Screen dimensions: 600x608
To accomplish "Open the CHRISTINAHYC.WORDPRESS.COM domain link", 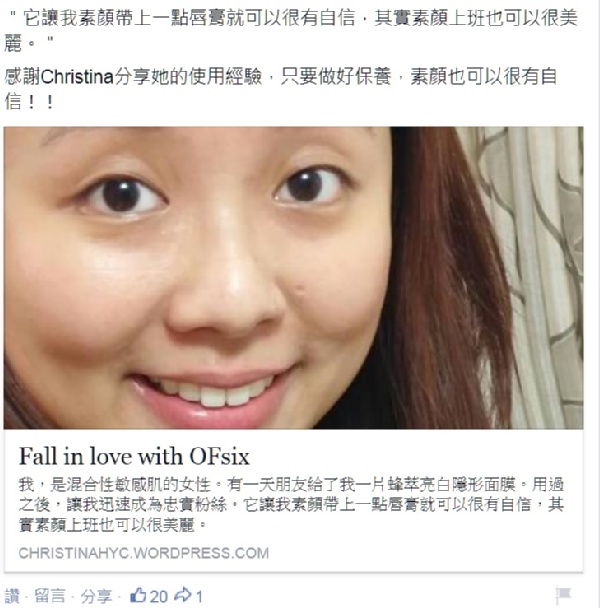I will coord(144,553).
